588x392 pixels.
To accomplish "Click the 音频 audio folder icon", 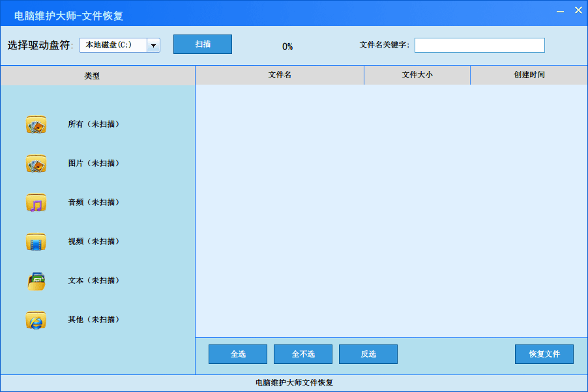I will (36, 203).
